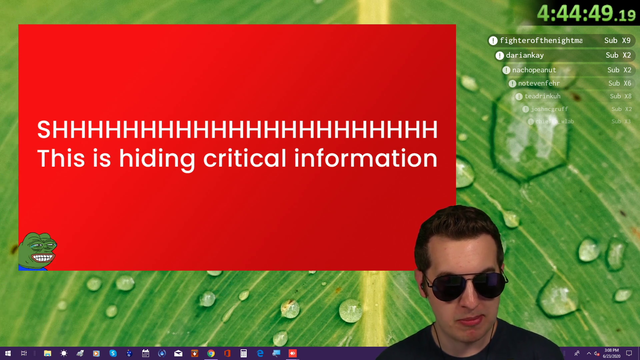Open the Windows Start menu

coord(8,353)
